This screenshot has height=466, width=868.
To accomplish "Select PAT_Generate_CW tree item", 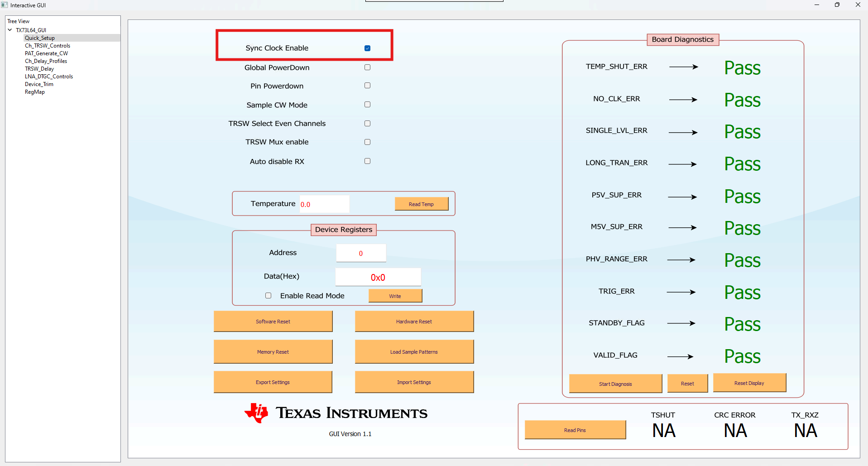I will 46,53.
